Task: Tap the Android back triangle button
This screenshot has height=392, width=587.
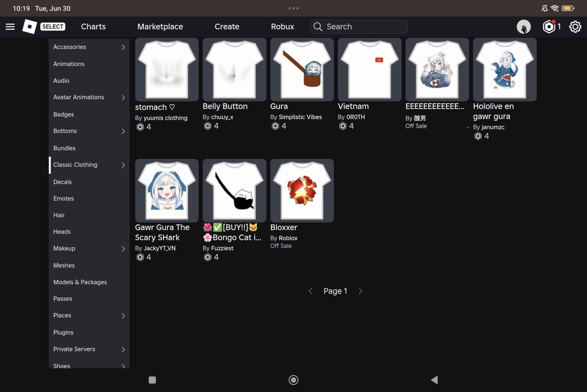Action: [x=434, y=380]
